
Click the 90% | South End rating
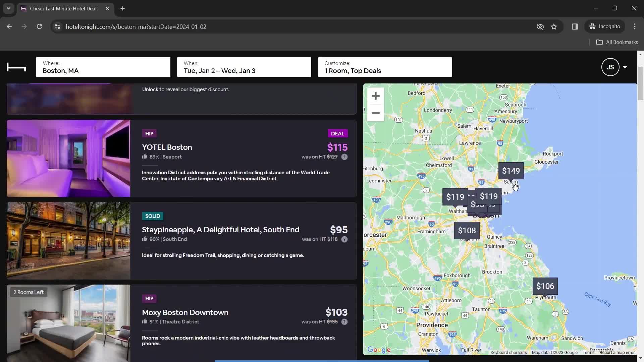(165, 239)
